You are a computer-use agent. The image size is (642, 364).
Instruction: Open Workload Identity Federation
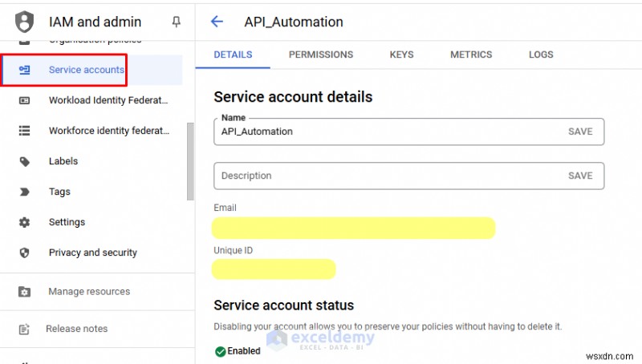(108, 100)
